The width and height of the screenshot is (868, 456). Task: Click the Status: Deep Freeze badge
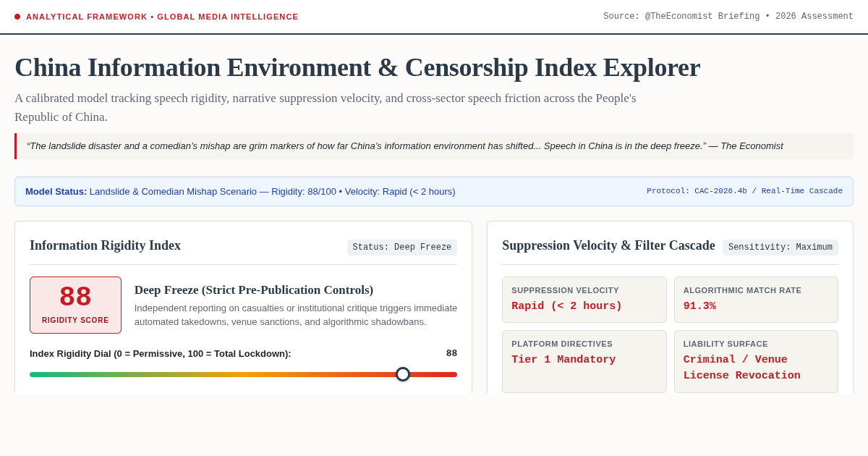[x=402, y=248]
